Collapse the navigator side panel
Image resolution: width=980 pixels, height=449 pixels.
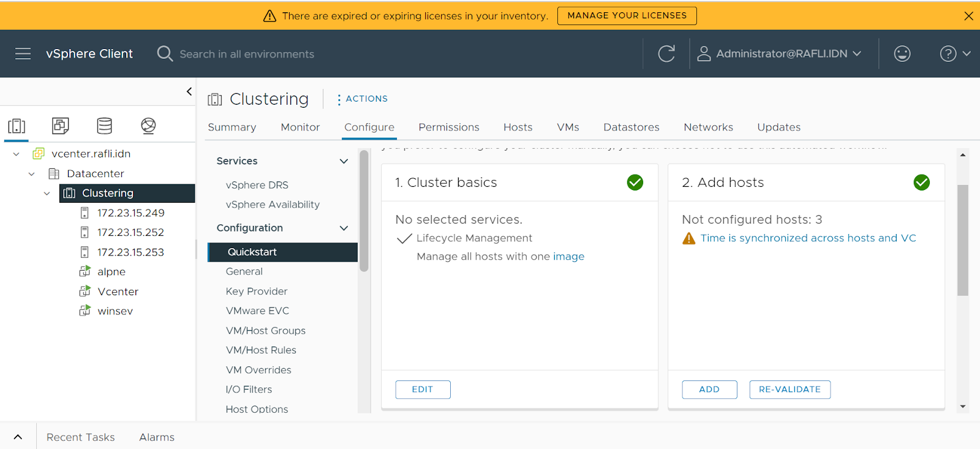tap(189, 91)
